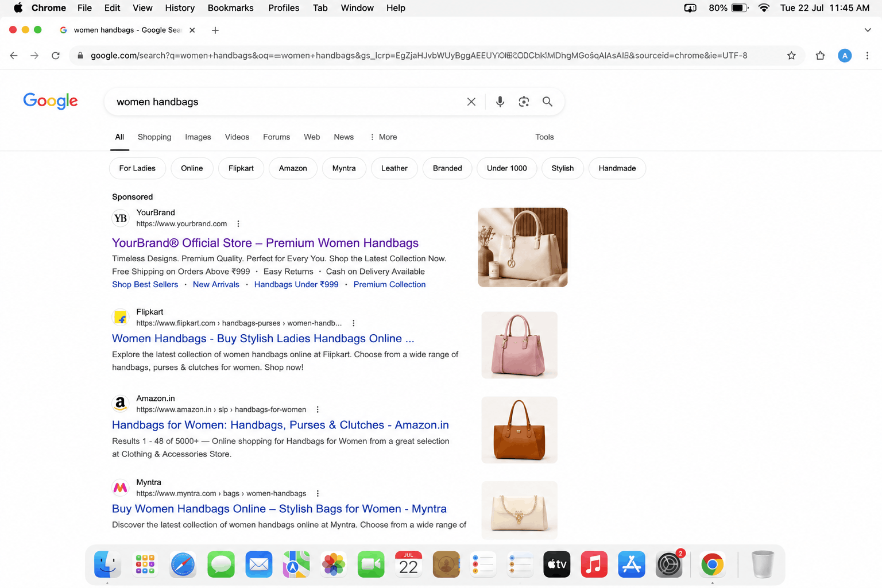882x588 pixels.
Task: Open options for Myntra result
Action: click(318, 493)
